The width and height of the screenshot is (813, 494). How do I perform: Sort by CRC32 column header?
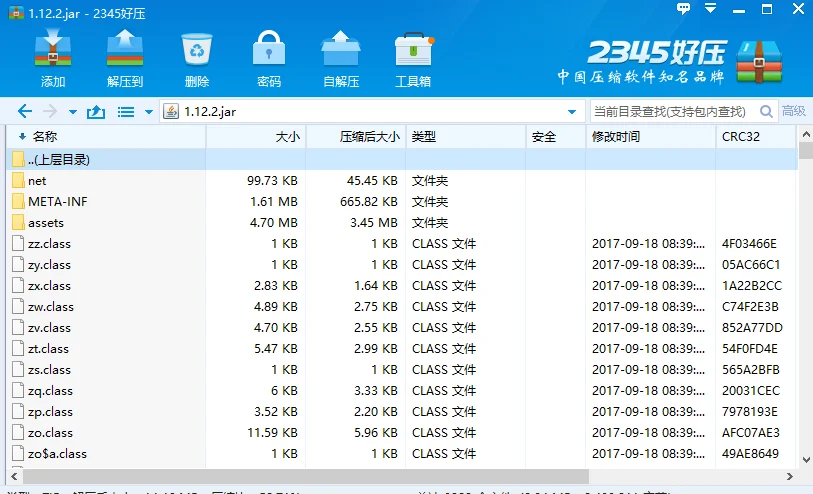pos(755,137)
